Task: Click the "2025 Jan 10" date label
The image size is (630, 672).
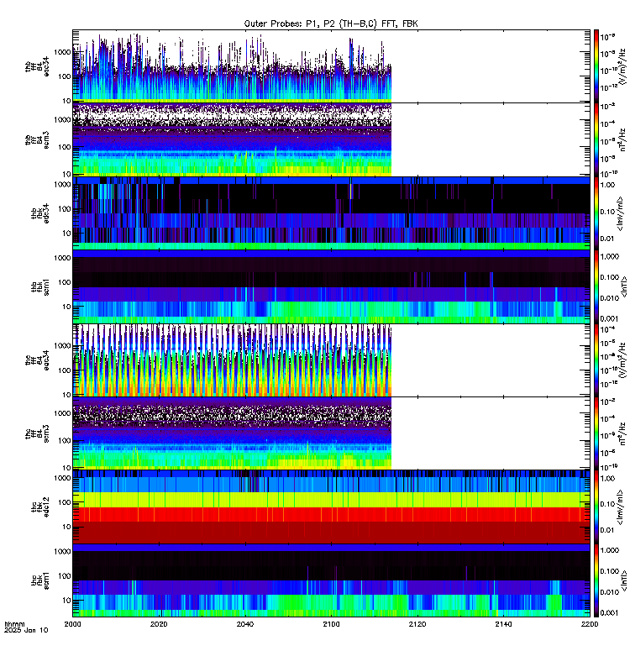Action: click(26, 630)
